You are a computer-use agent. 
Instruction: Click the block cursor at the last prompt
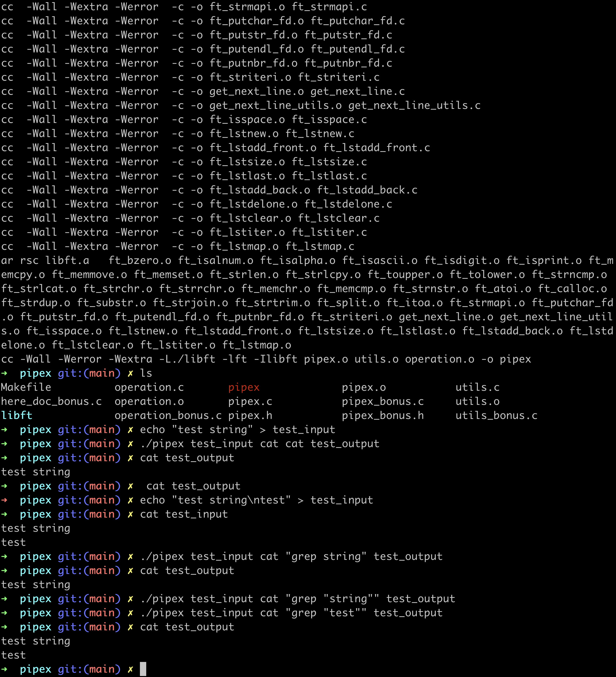point(143,669)
